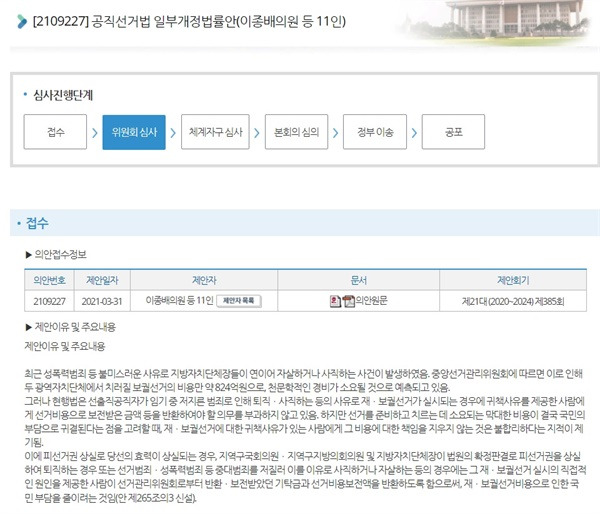Viewport: 600px width, 514px height.
Task: Select the 체계자구 심사 stage step
Action: pyautogui.click(x=215, y=132)
